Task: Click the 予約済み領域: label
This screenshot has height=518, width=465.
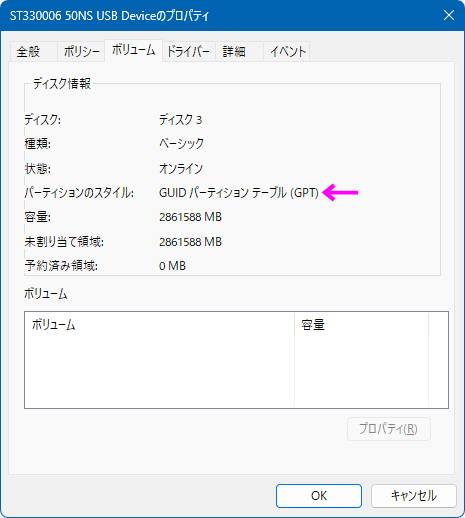Action: 61,266
